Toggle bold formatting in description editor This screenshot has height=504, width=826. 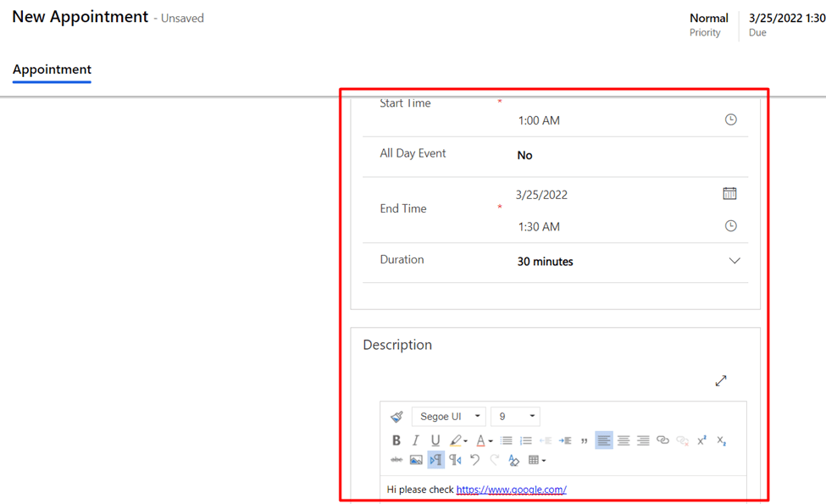396,440
